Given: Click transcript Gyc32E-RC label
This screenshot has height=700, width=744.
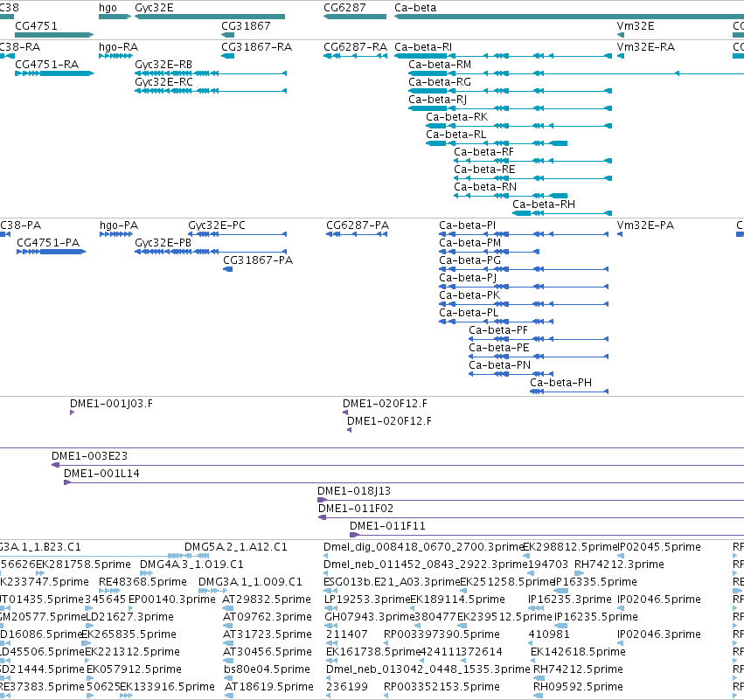Looking at the screenshot, I should pos(163,82).
